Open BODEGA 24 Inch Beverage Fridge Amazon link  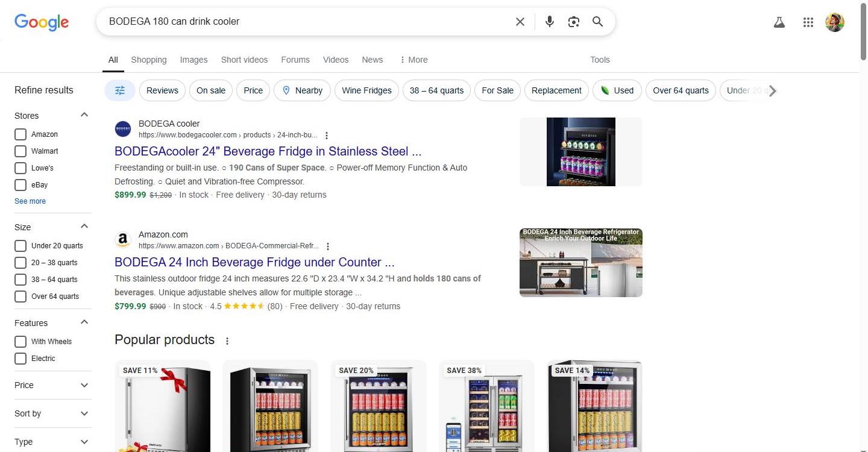(x=254, y=262)
